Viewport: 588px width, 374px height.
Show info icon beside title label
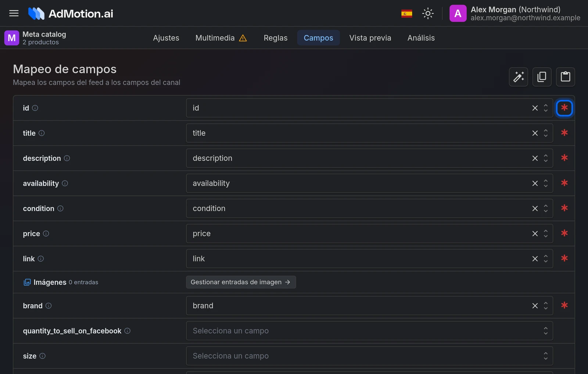(x=42, y=133)
